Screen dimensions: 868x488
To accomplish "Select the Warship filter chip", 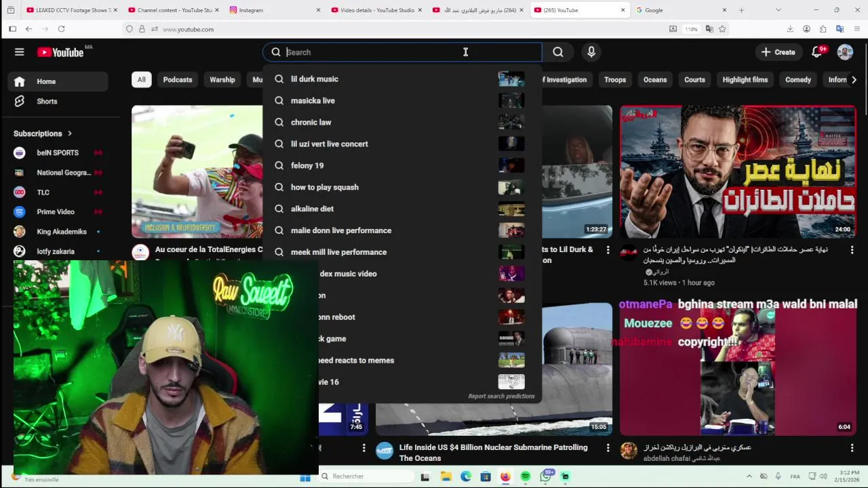I will pyautogui.click(x=222, y=79).
